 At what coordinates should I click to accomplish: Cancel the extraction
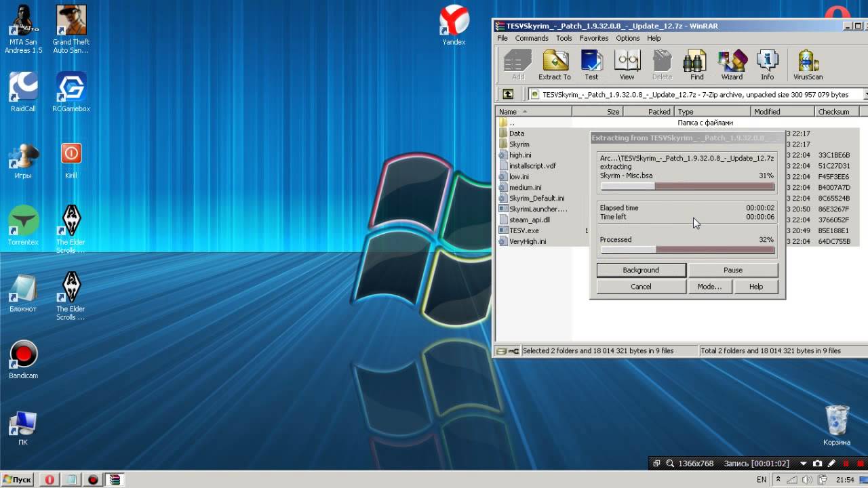pos(641,287)
